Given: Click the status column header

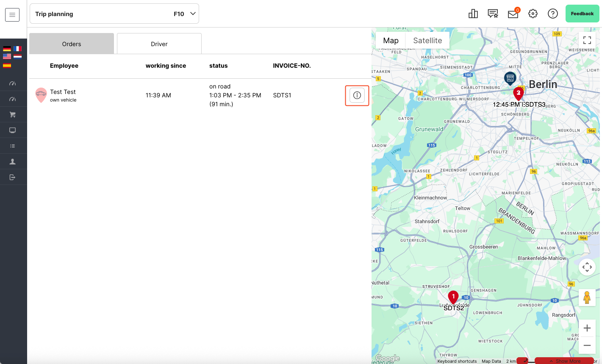Looking at the screenshot, I should (x=219, y=66).
